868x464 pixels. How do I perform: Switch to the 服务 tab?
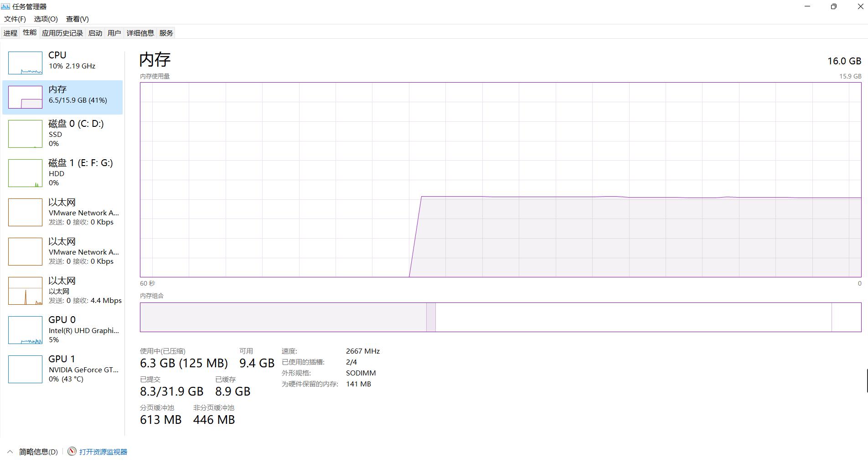[166, 33]
